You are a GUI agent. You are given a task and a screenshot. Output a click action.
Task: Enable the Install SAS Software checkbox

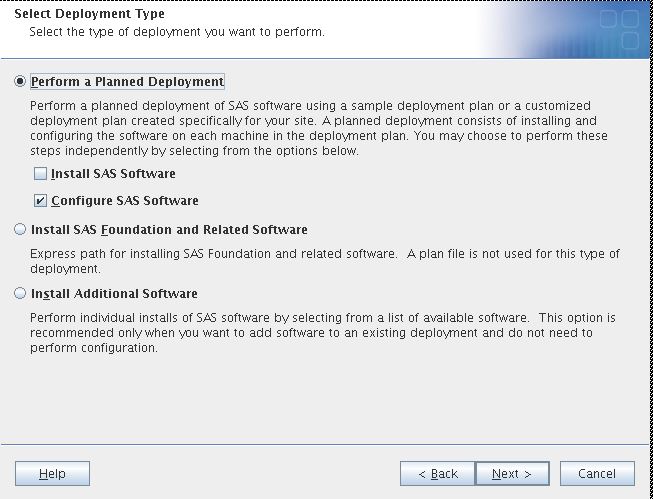pos(41,174)
